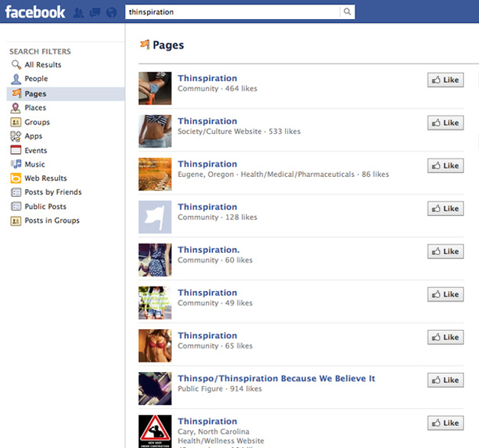The height and width of the screenshot is (448, 479).
Task: Click thumbnail of Public Figure 914 likes page
Action: click(x=155, y=388)
